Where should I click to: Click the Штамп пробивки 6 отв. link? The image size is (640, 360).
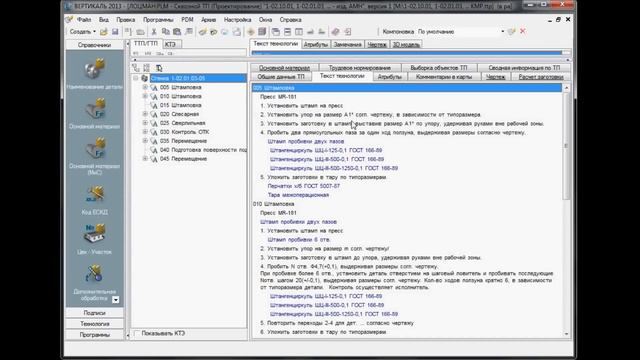pyautogui.click(x=299, y=240)
